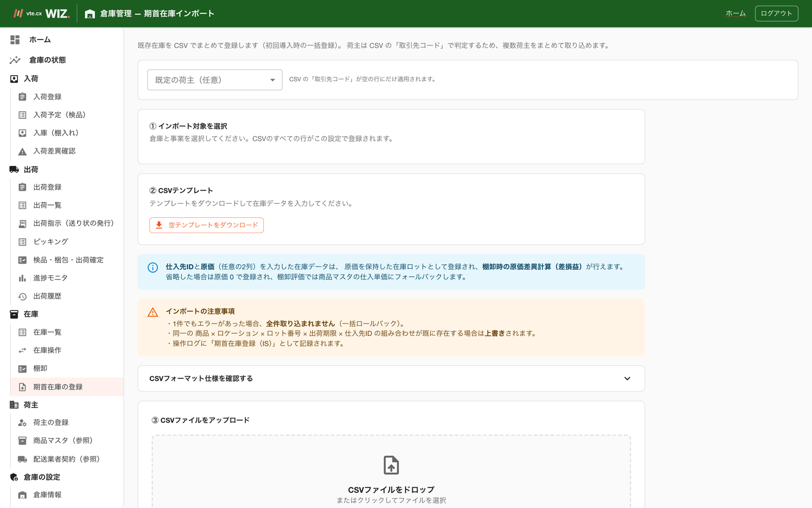812x508 pixels.
Task: Expand CSVフォーマット仕様を確認する section
Action: tap(391, 378)
